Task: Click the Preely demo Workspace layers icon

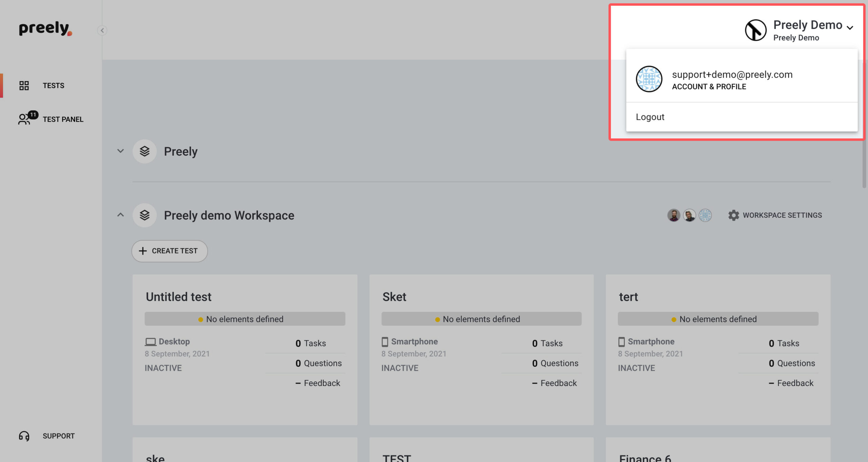Action: [x=144, y=215]
